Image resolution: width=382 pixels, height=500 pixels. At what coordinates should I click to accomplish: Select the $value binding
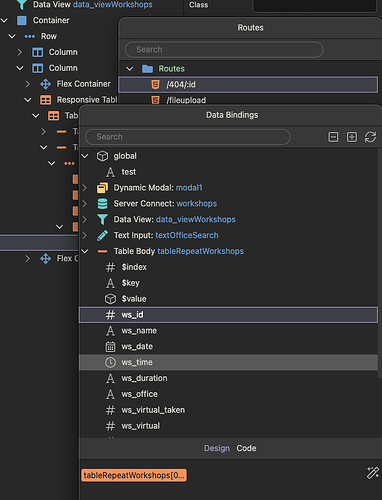click(228, 299)
